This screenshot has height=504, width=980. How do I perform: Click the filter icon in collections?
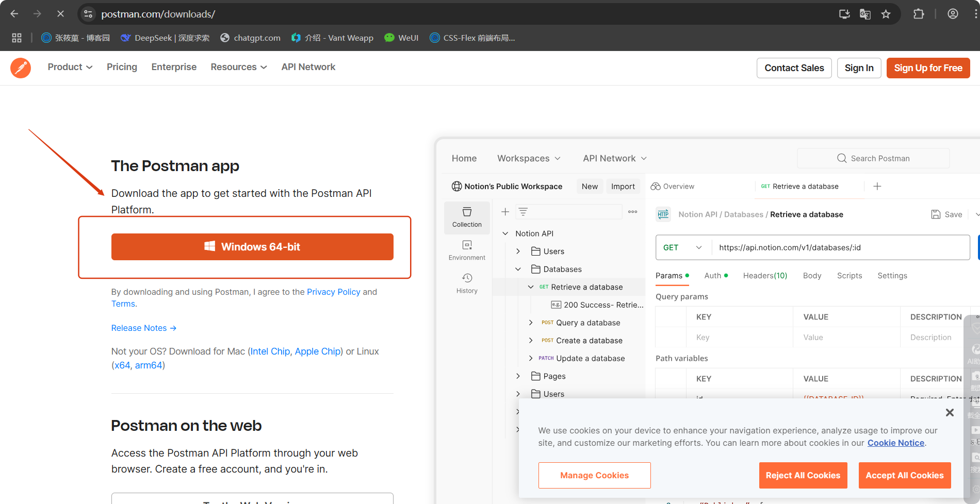[523, 212]
